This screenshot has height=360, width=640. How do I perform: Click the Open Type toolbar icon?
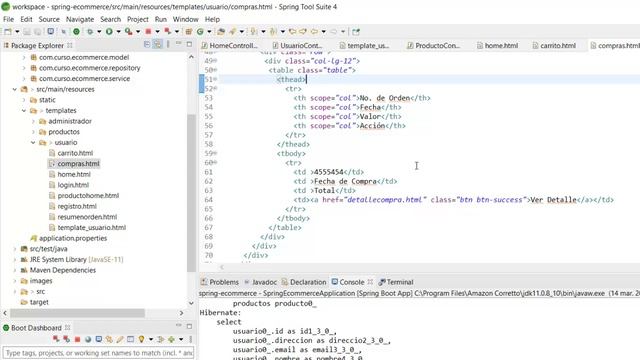(221, 31)
